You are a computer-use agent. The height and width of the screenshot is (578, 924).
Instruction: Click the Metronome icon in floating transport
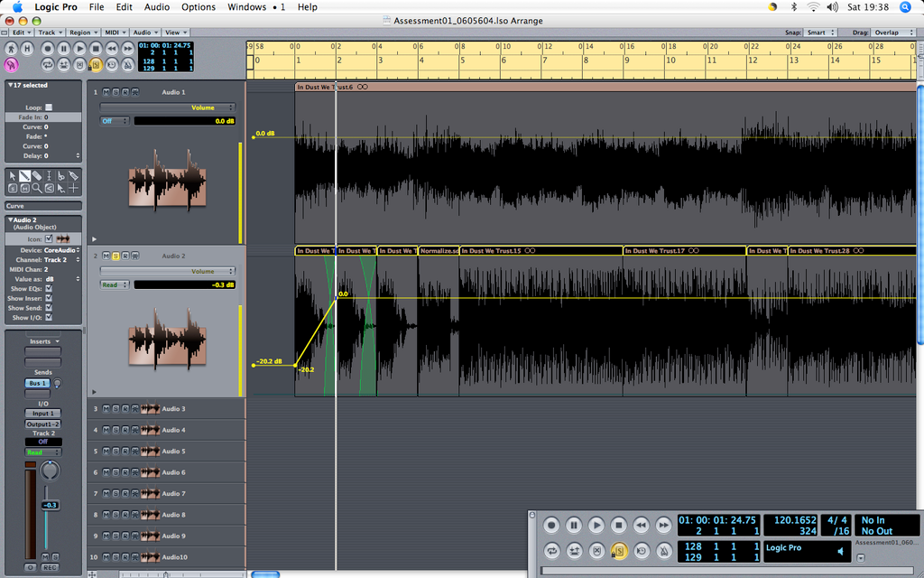coord(664,551)
